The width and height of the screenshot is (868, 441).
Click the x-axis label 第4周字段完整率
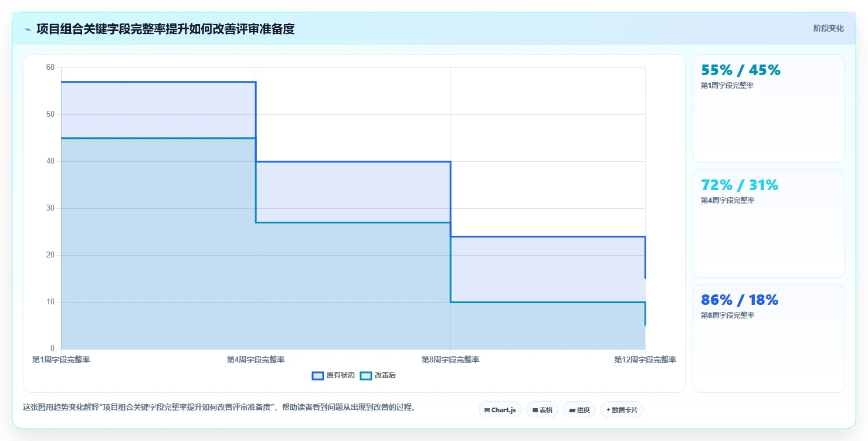(256, 359)
